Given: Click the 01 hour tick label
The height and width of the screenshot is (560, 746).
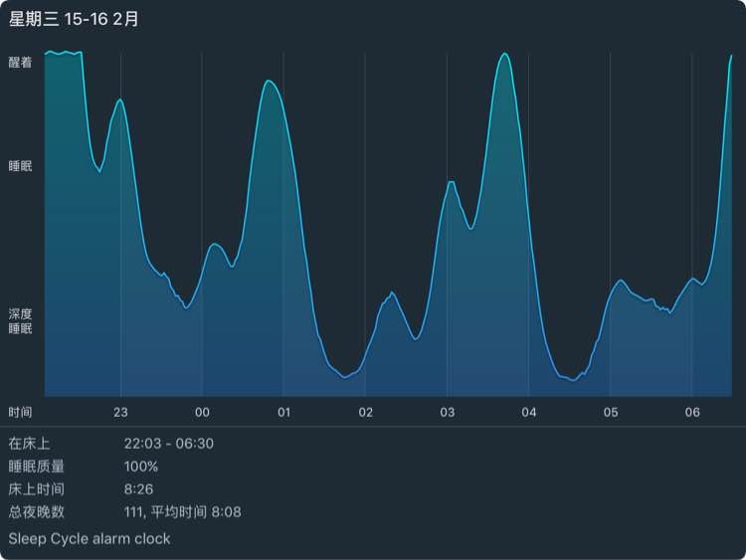Looking at the screenshot, I should coord(284,412).
